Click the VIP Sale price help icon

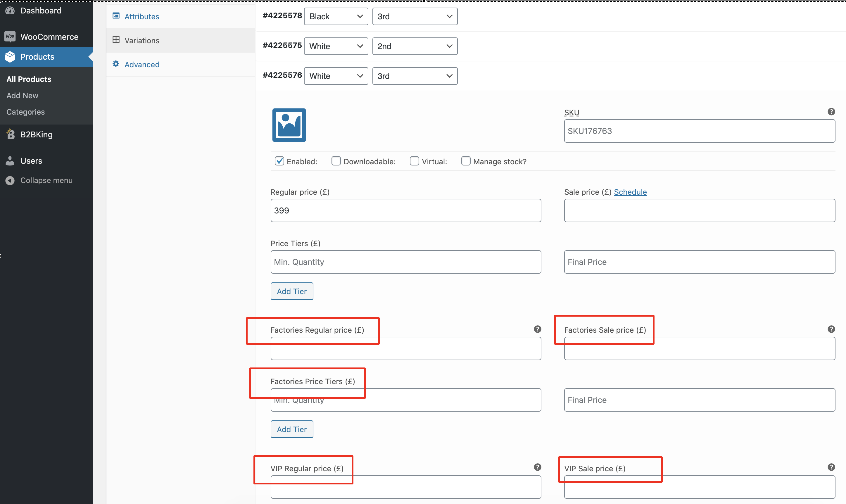click(x=831, y=467)
